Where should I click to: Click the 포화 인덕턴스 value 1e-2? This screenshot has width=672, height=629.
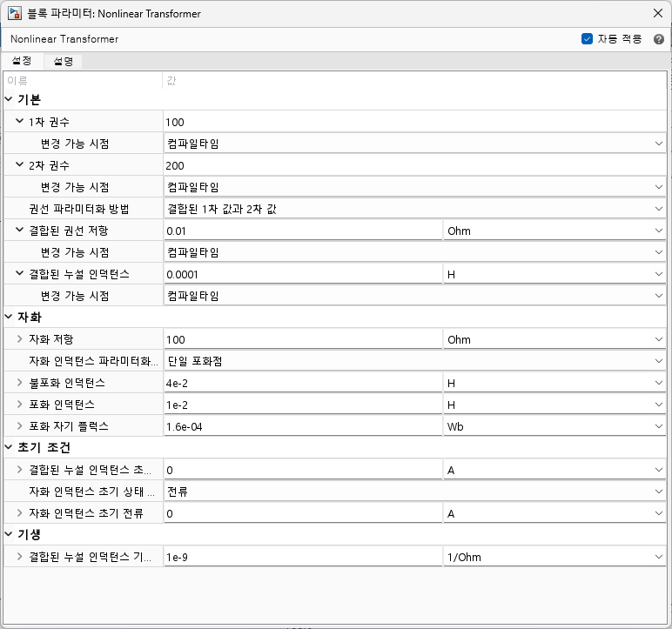(303, 405)
